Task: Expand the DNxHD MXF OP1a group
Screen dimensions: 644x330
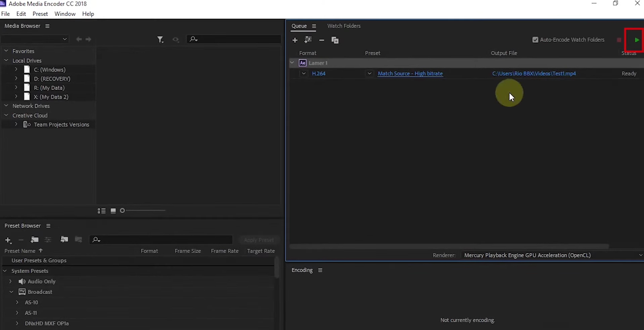Action: tap(17, 323)
